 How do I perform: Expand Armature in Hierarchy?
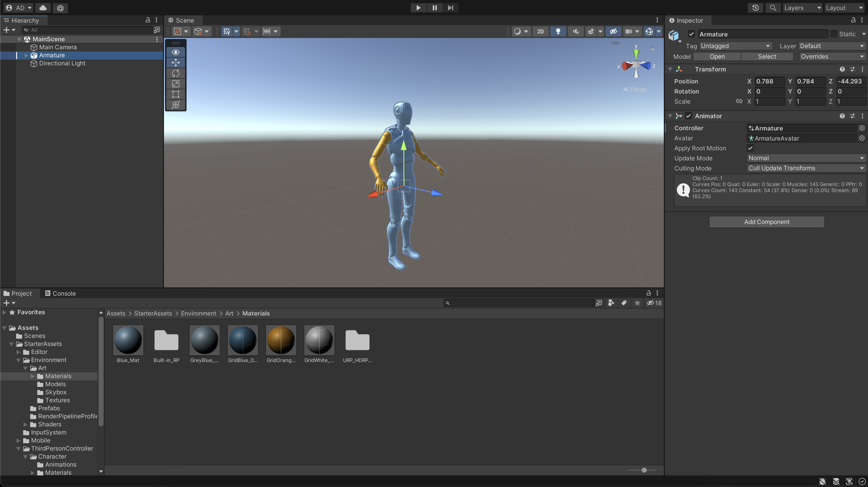pos(26,55)
